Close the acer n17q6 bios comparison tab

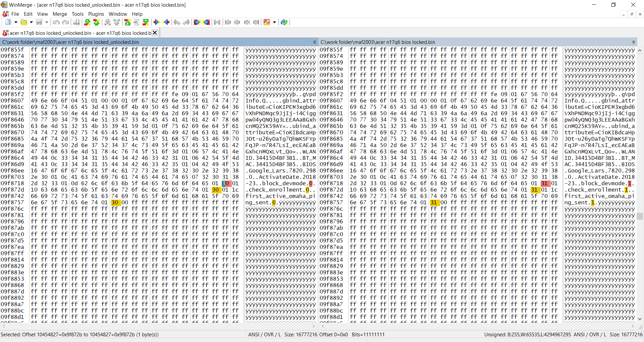pos(155,33)
